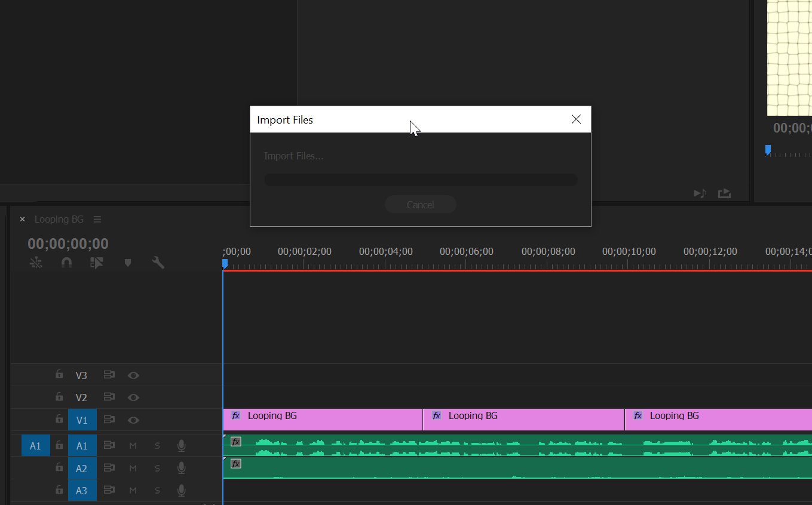The width and height of the screenshot is (812, 505).
Task: Toggle A3 track targeting
Action: [82, 491]
